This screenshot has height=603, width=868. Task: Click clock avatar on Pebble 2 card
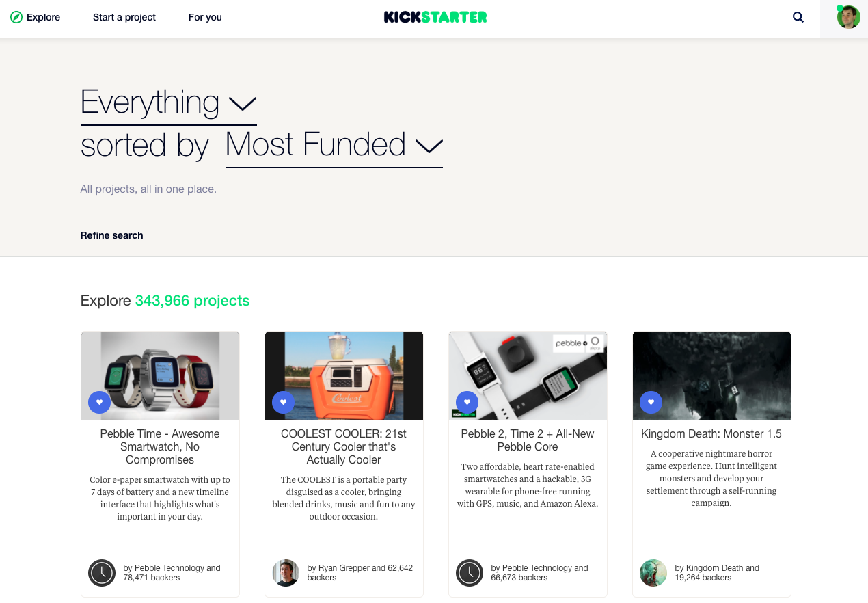point(470,573)
